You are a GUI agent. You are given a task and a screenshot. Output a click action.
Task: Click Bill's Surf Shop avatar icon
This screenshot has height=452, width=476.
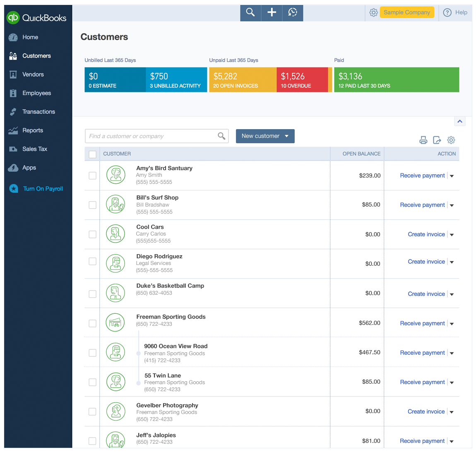(115, 204)
